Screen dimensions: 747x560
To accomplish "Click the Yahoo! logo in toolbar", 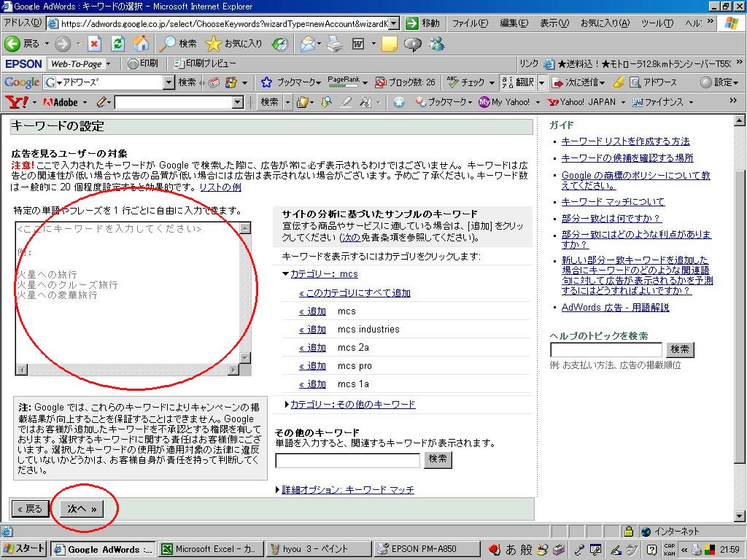I will click(x=16, y=102).
